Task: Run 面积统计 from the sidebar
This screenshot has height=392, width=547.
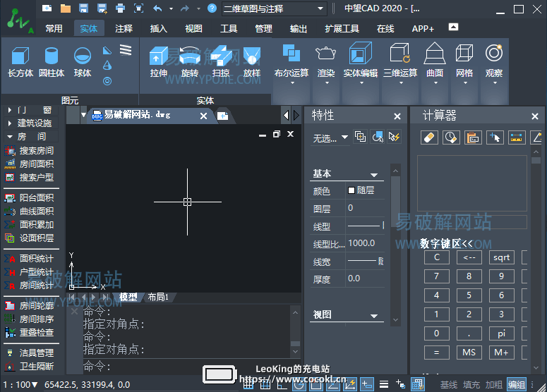Action: coord(30,259)
